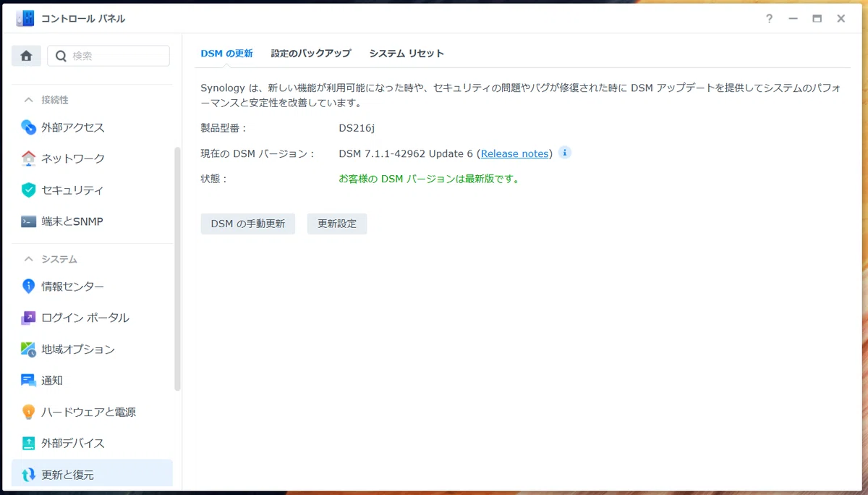Collapse the システム section chevron
Image resolution: width=868 pixels, height=495 pixels.
(x=29, y=259)
